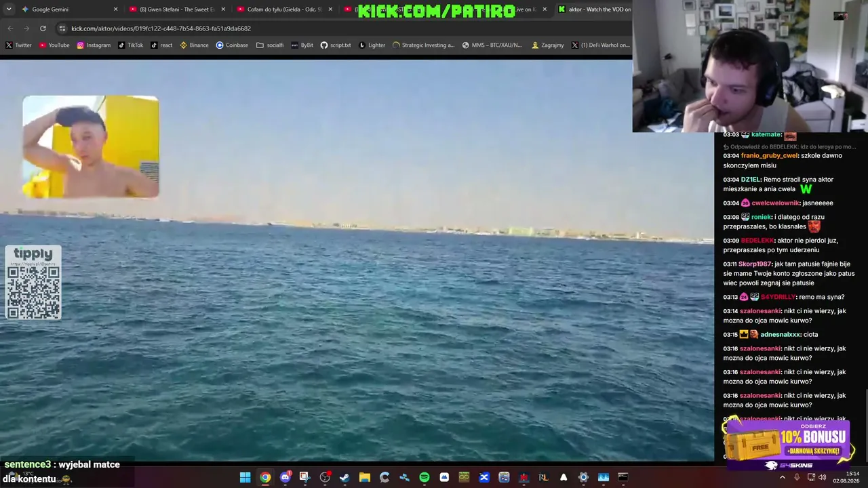Switch to the Cofam do tyłu tab
The height and width of the screenshot is (488, 868).
284,9
